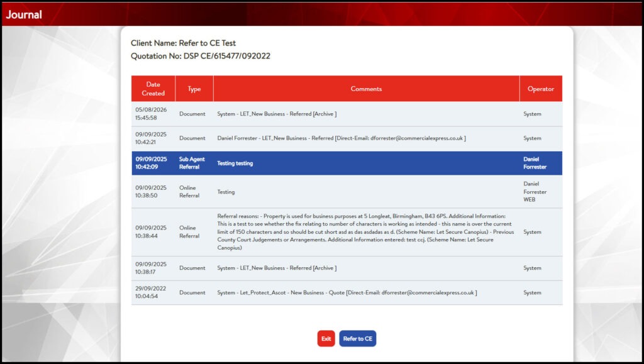This screenshot has height=364, width=644.
Task: Click the Comments column header
Action: [x=366, y=89]
